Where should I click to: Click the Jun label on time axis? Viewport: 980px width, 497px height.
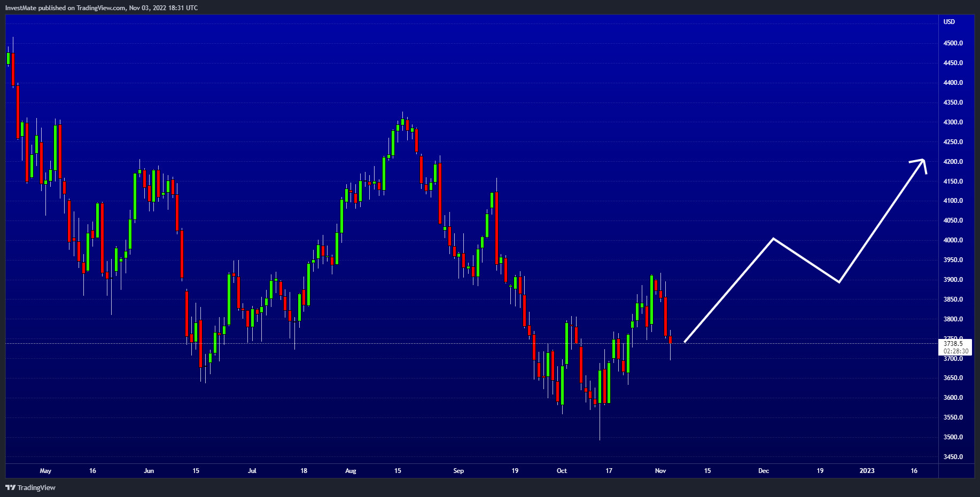pyautogui.click(x=149, y=471)
